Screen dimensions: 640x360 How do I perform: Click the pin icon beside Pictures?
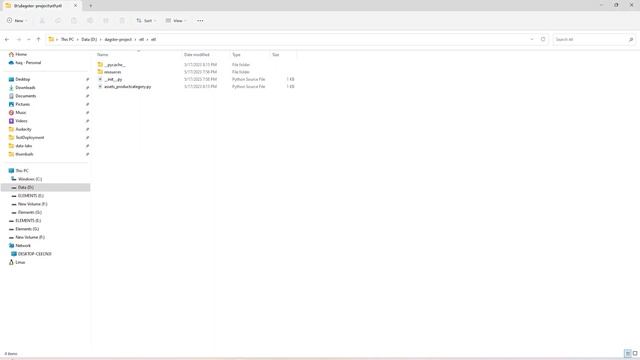pyautogui.click(x=87, y=104)
